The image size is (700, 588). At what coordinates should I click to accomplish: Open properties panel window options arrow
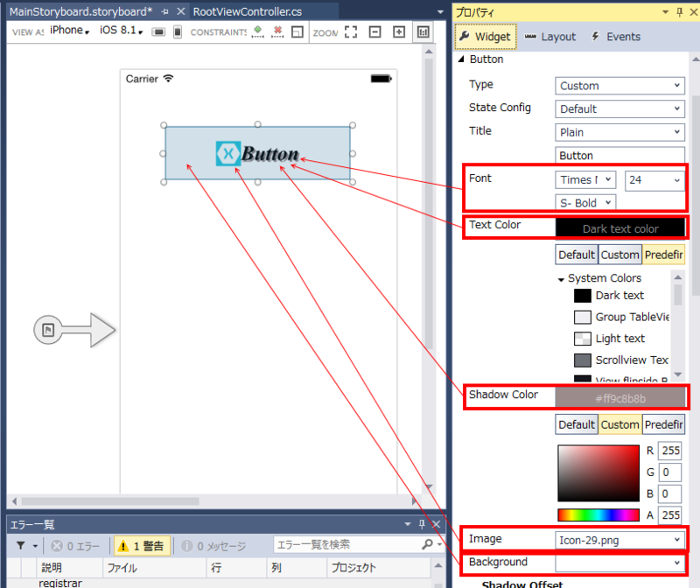[x=665, y=12]
